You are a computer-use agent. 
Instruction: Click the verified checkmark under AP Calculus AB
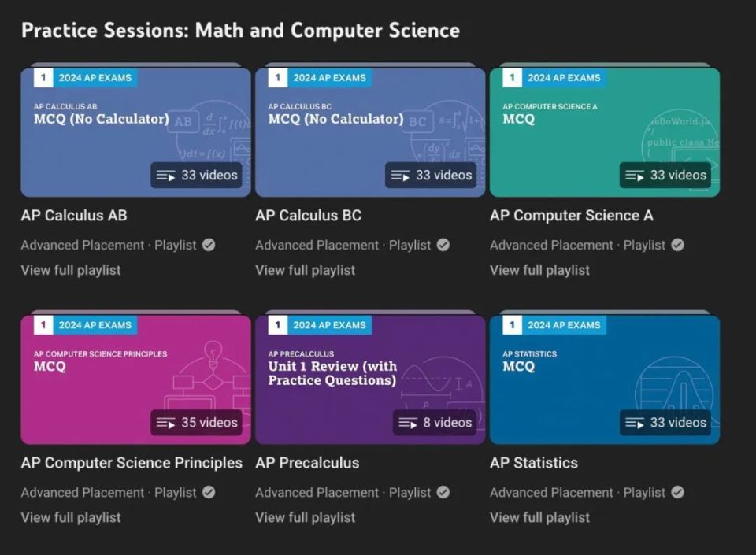tap(209, 245)
